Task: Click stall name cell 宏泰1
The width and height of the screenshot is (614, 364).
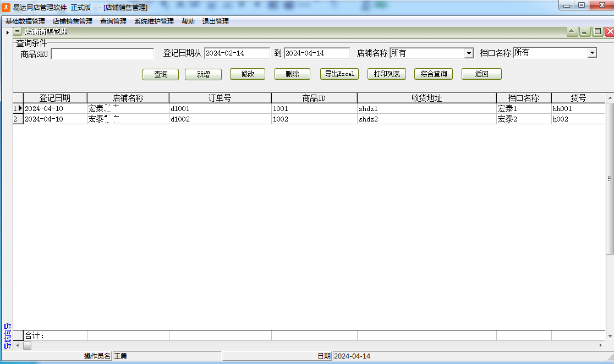Action: [524, 109]
